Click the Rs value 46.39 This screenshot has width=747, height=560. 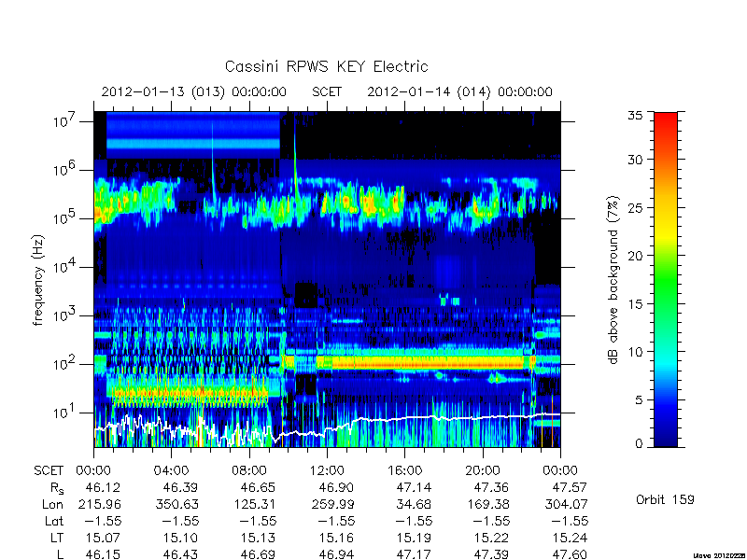pos(180,487)
